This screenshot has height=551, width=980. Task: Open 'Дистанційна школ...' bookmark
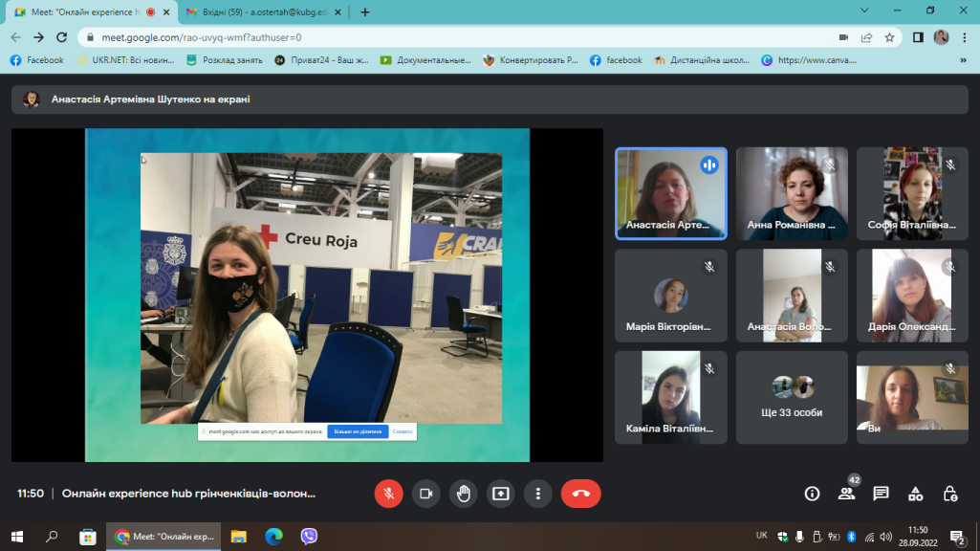(702, 60)
